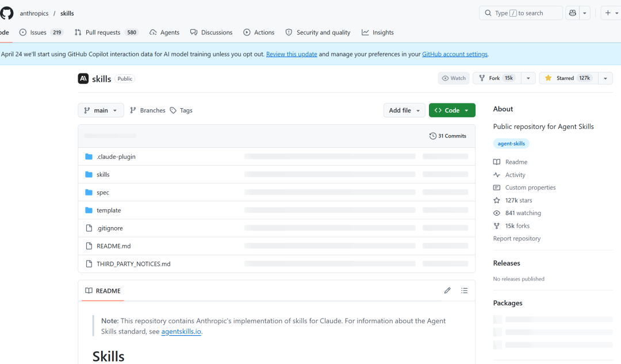Open the README outline list icon
Image resolution: width=621 pixels, height=364 pixels.
(x=464, y=291)
